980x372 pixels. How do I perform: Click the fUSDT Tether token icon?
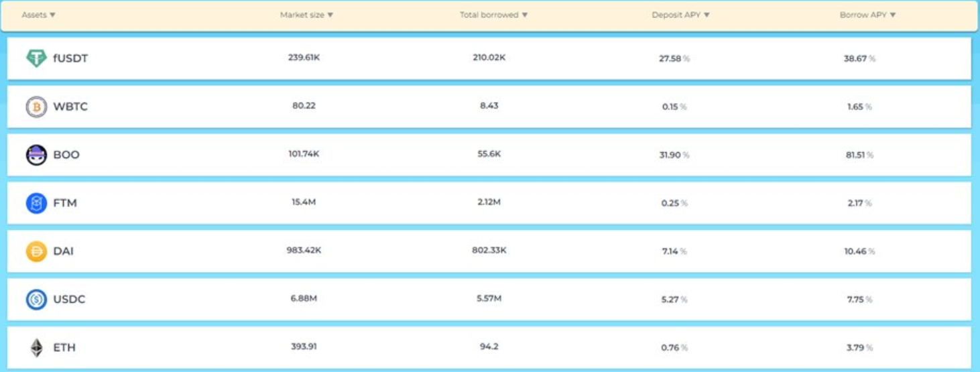pyautogui.click(x=36, y=58)
